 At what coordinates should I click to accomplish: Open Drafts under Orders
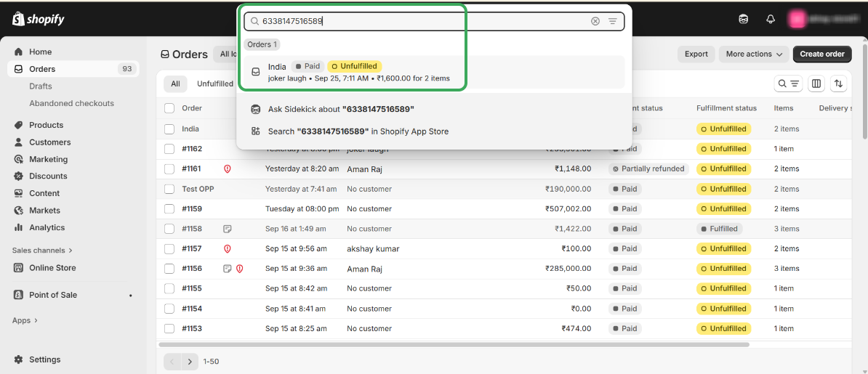(41, 86)
